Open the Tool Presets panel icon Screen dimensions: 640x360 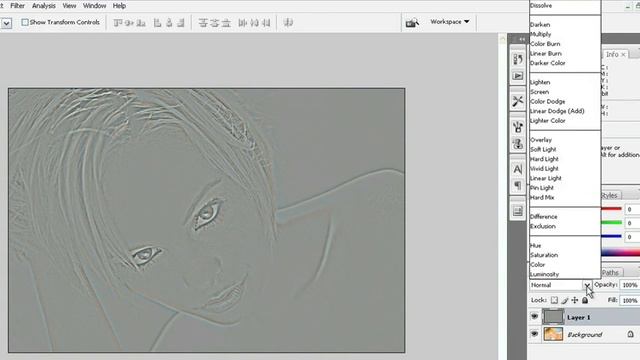pos(518,101)
